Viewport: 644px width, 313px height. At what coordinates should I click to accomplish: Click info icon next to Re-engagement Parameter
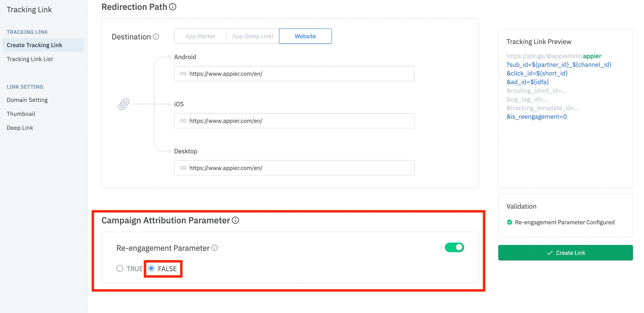point(215,248)
